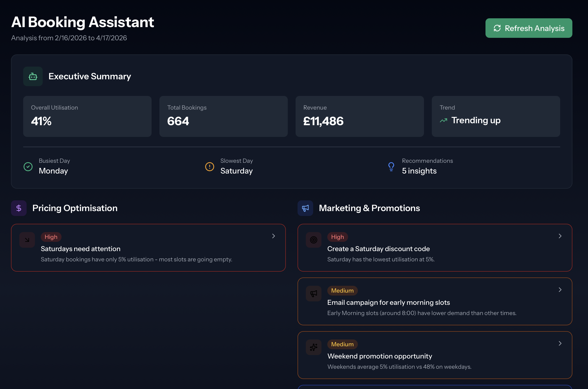Click the Medium badge on Weekend promotion card

[x=342, y=344]
